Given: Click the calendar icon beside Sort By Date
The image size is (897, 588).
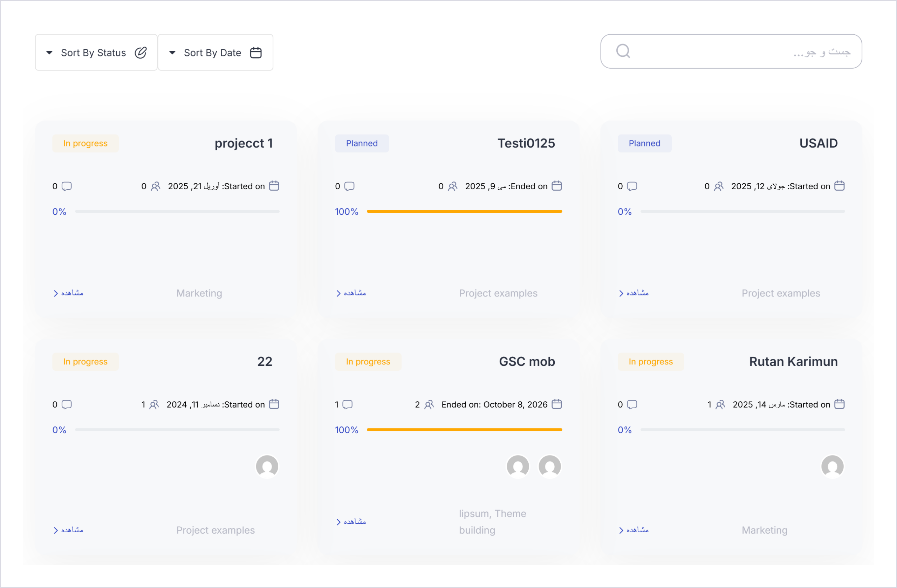Looking at the screenshot, I should point(256,53).
